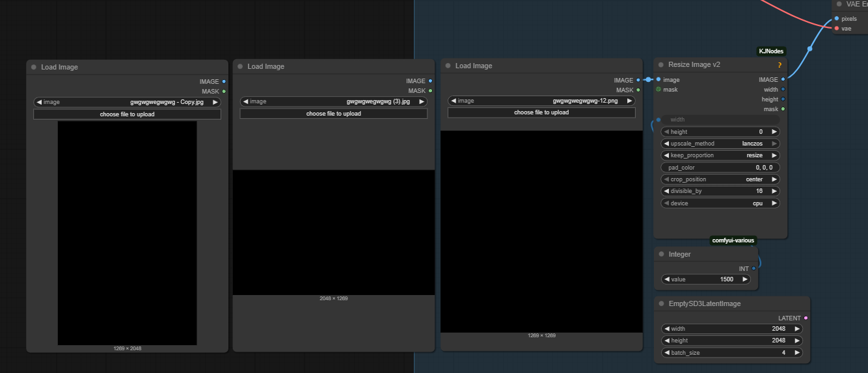Select the EmptySD3LatentImage node title
This screenshot has width=868, height=373.
(x=705, y=303)
